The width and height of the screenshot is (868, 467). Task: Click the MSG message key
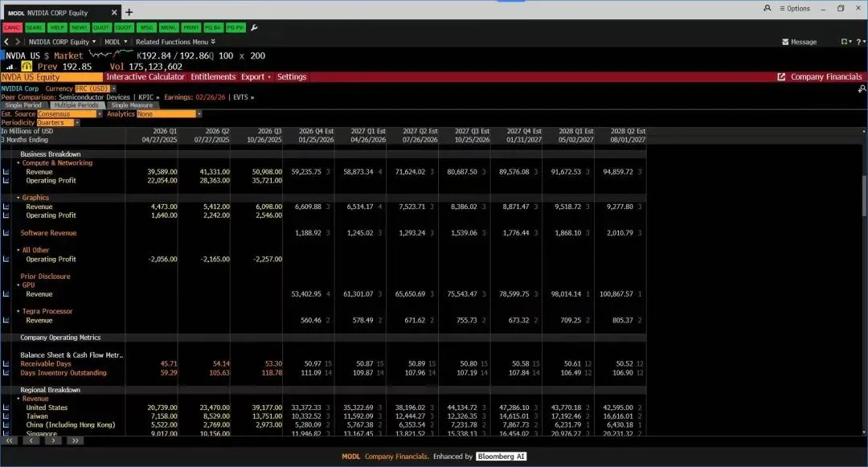[x=146, y=27]
